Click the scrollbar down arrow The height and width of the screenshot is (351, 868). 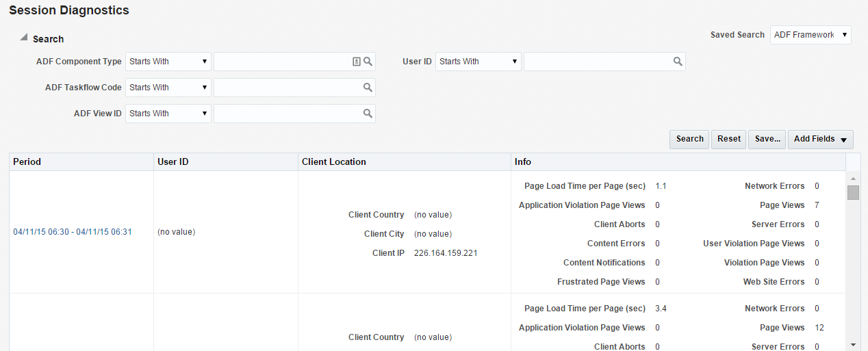pyautogui.click(x=853, y=345)
